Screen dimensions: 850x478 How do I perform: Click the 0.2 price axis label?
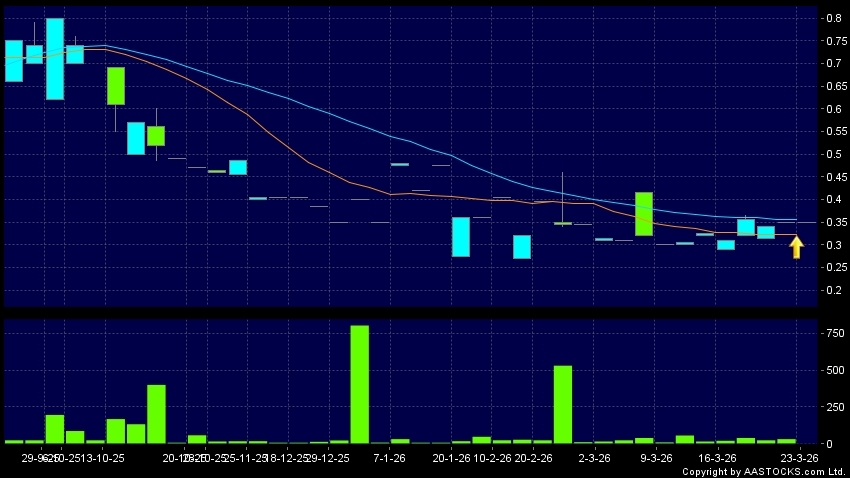832,291
